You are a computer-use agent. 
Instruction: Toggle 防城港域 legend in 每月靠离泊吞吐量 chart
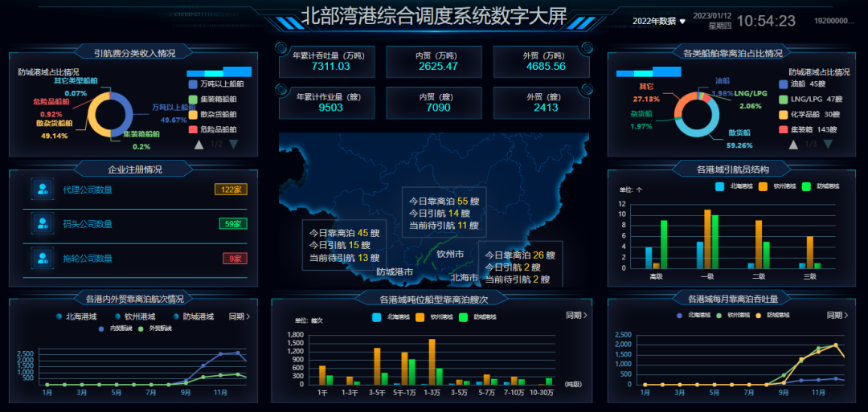click(x=773, y=315)
